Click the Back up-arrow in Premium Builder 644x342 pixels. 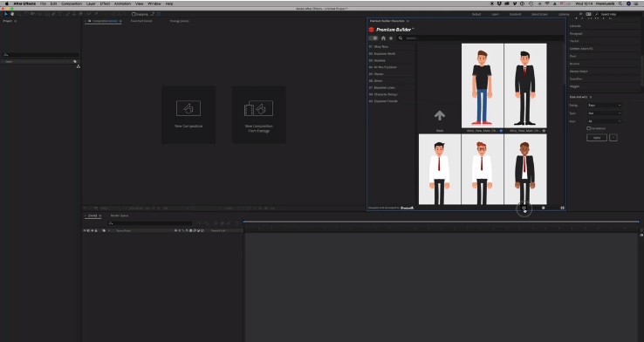[440, 116]
